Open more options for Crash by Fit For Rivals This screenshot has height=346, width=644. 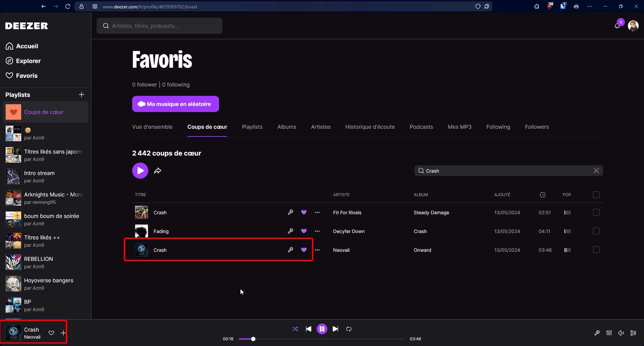pos(317,213)
